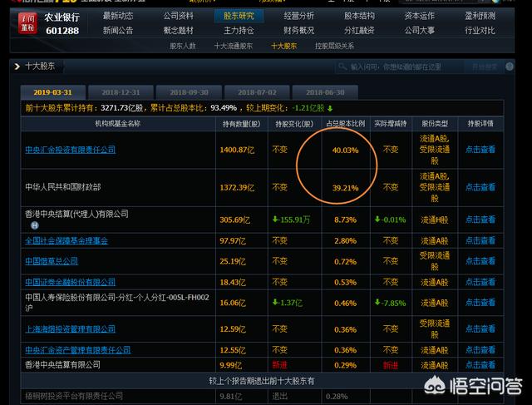The image size is (532, 405).
Task: Switch to the 2018-06-30 report tab
Action: (x=325, y=92)
